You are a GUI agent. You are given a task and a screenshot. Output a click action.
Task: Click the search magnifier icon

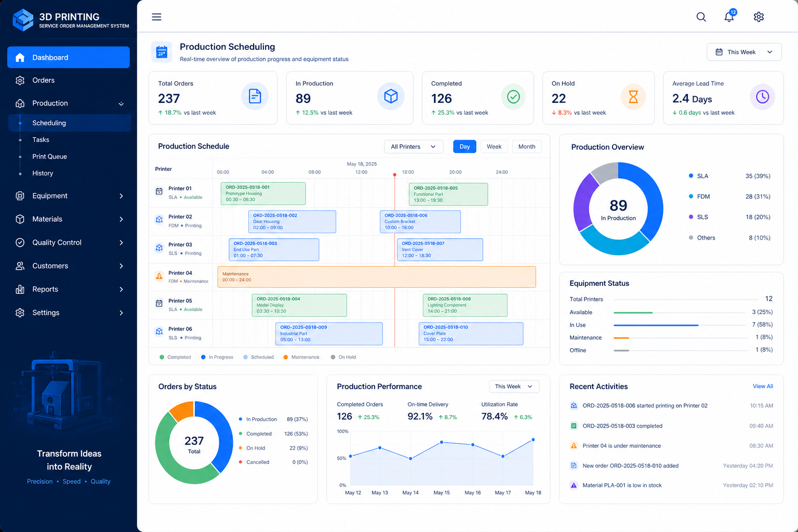701,17
